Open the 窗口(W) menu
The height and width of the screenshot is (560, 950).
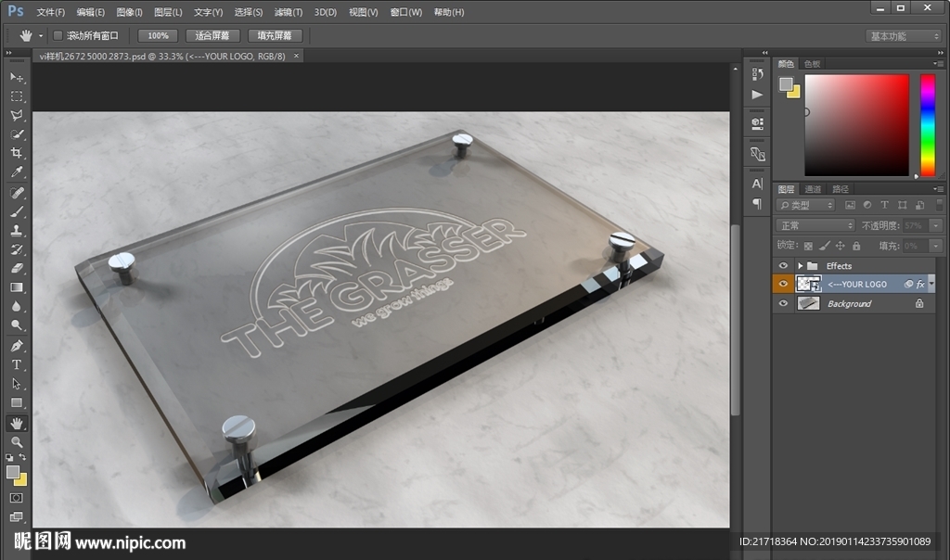point(406,12)
